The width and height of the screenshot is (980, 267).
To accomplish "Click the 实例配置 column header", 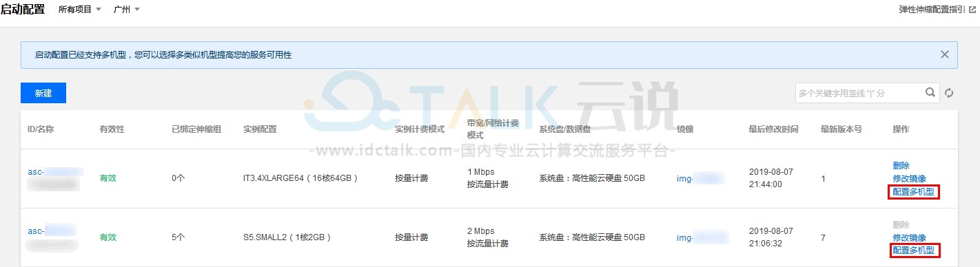I will coord(260,129).
